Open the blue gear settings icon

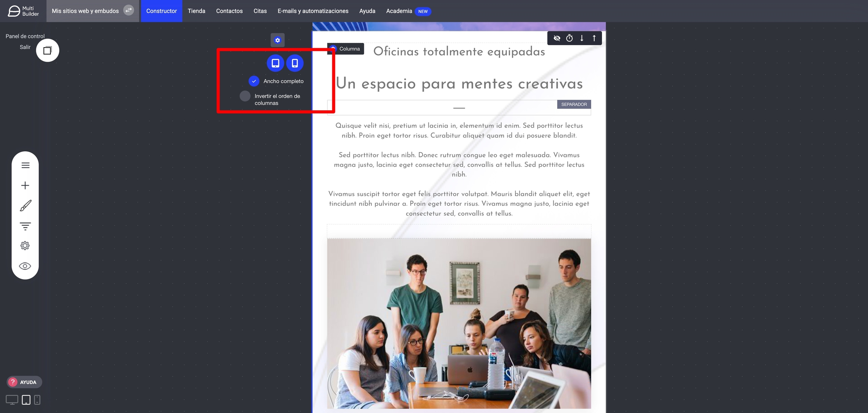tap(278, 40)
